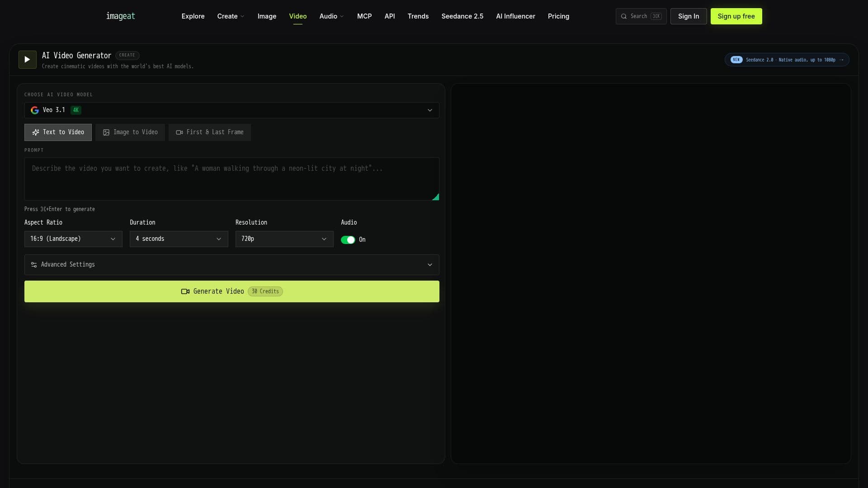Viewport: 868px width, 488px height.
Task: Expand the Advanced Settings section
Action: pos(231,265)
